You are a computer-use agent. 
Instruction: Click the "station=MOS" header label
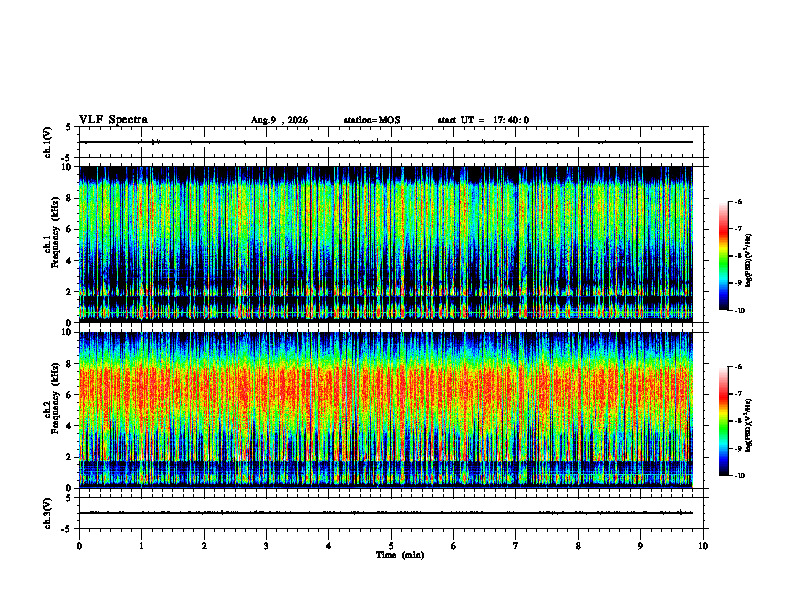[x=372, y=120]
